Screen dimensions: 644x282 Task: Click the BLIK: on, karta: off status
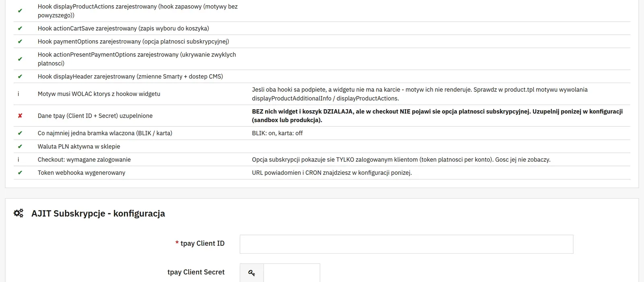point(277,133)
